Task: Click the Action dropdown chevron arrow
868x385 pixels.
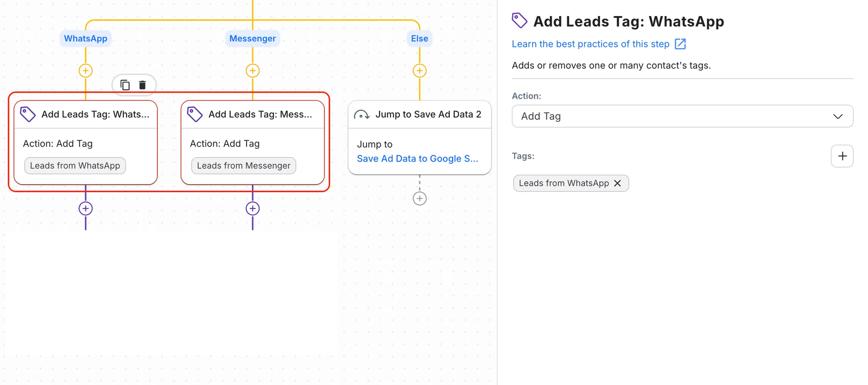Action: (x=837, y=117)
